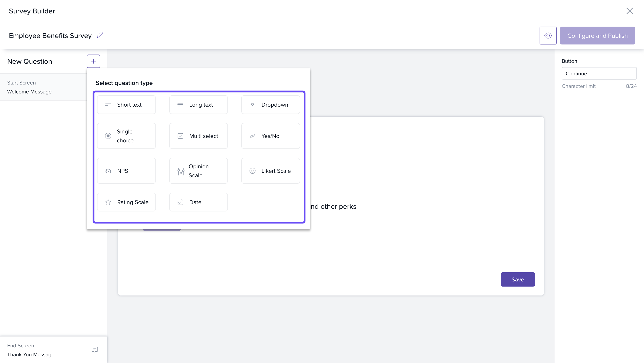Click the eye preview icon button
644x363 pixels.
pos(548,36)
